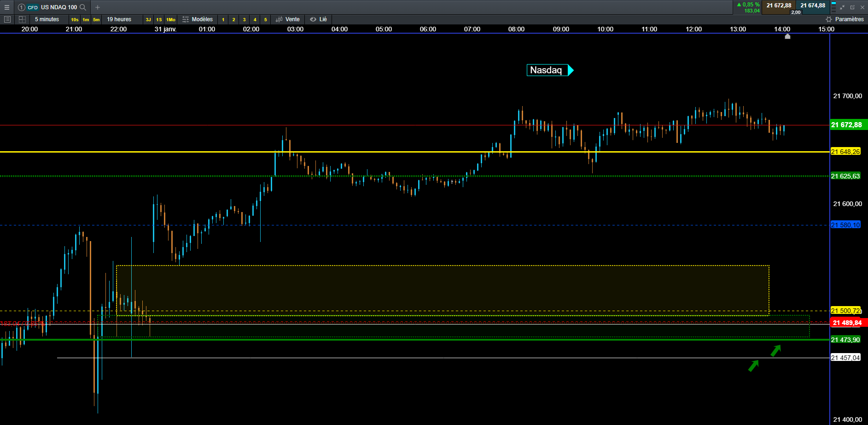Select the red 21 489,84 price label
This screenshot has width=868, height=425.
point(849,323)
